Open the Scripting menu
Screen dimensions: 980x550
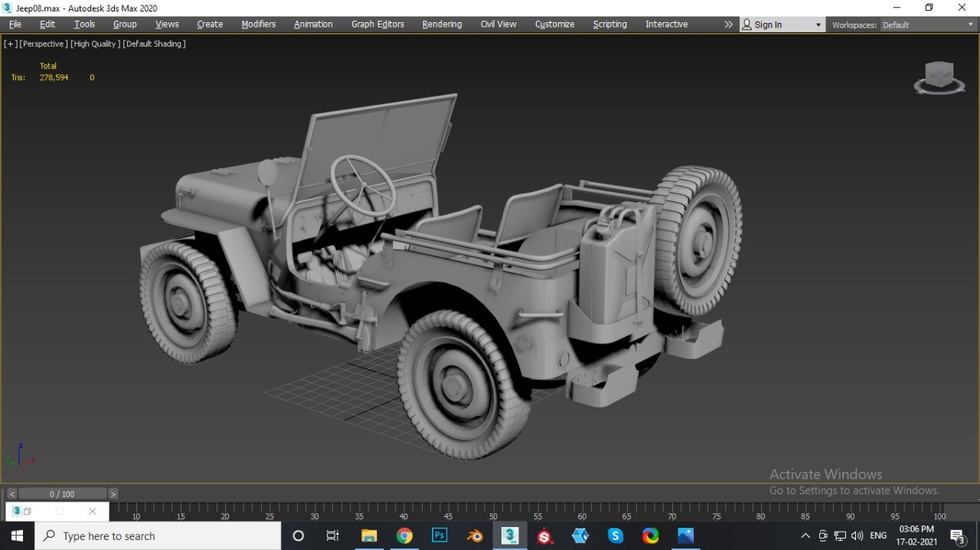coord(609,24)
